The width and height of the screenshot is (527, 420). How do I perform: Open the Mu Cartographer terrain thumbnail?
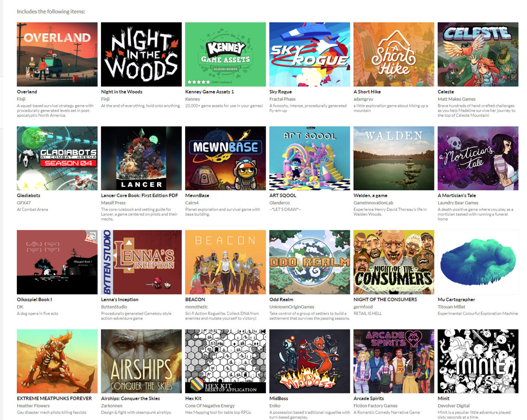click(478, 262)
